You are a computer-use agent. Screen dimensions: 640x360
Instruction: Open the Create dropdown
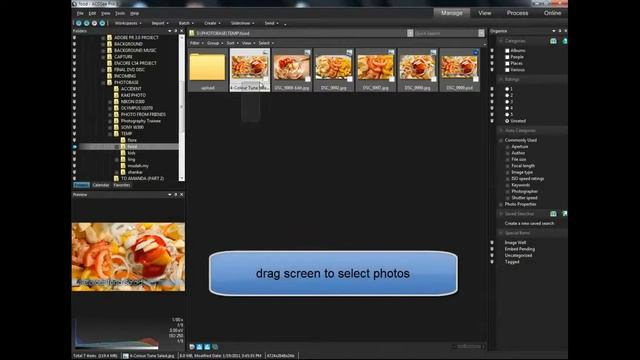[x=212, y=23]
